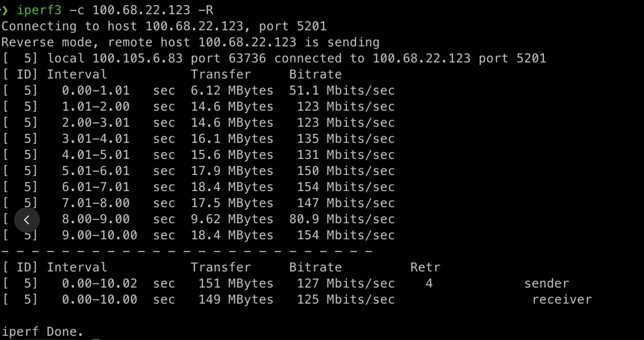
Task: Click the back chevron button
Action: tap(27, 220)
